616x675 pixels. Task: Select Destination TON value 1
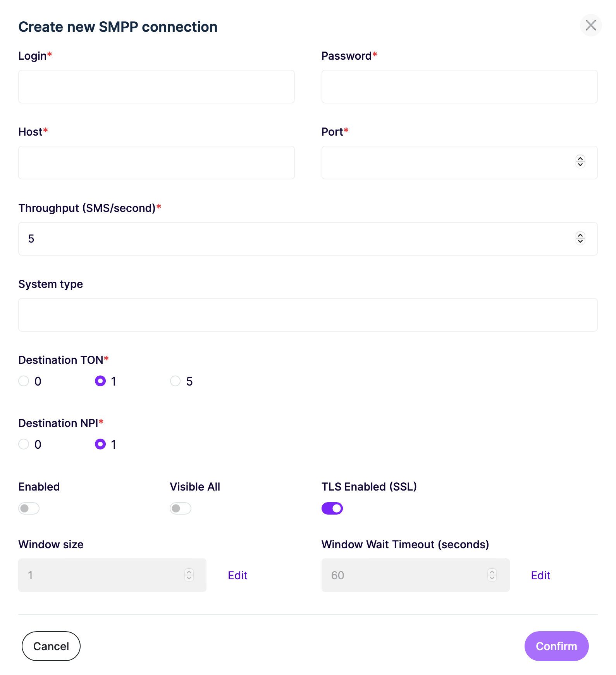click(100, 381)
